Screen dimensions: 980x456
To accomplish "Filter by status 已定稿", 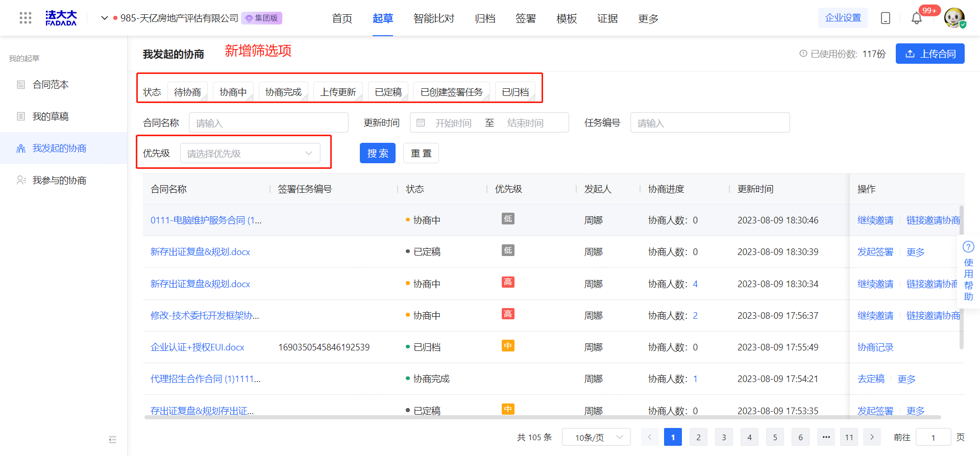I will tap(388, 92).
